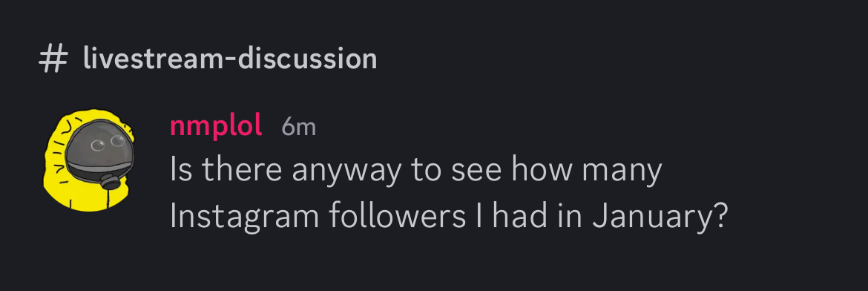Image resolution: width=868 pixels, height=291 pixels.
Task: Click the question mark ending the message
Action: (x=718, y=215)
